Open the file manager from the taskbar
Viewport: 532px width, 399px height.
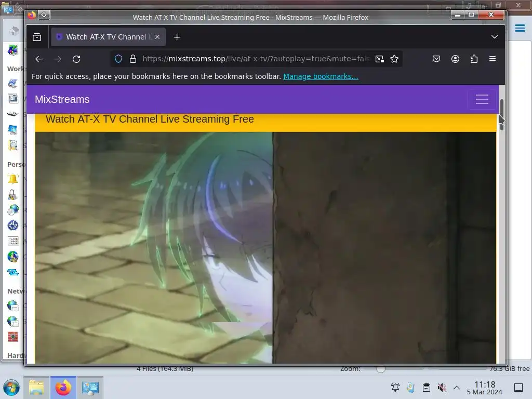pyautogui.click(x=36, y=388)
